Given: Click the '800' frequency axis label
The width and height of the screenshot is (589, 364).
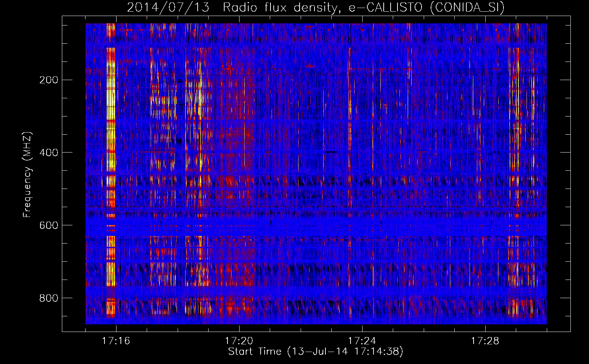Looking at the screenshot, I should click(49, 298).
